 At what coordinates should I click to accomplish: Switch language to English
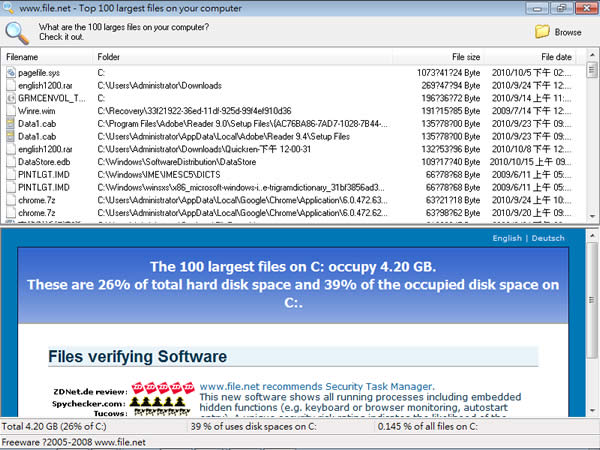click(x=507, y=238)
